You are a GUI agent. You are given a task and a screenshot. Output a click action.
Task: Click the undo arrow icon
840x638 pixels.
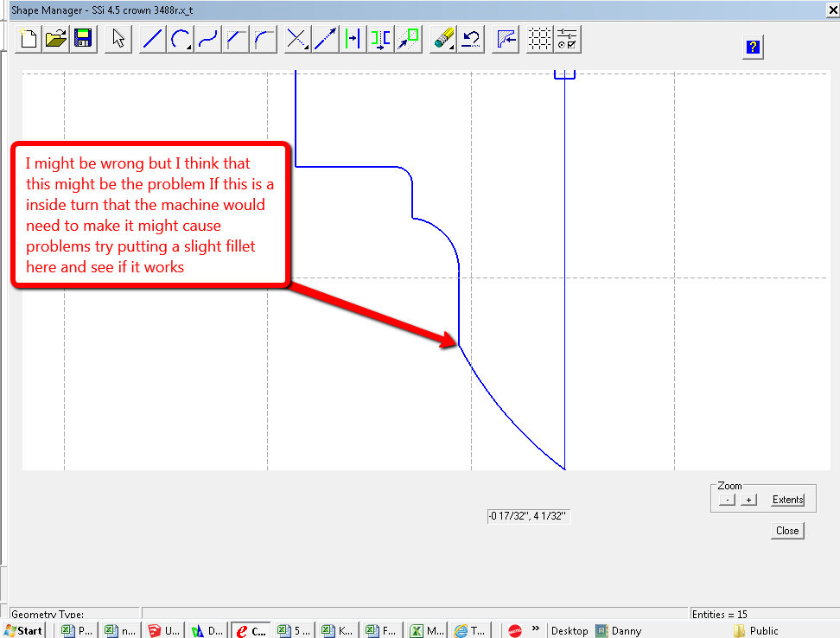point(471,39)
